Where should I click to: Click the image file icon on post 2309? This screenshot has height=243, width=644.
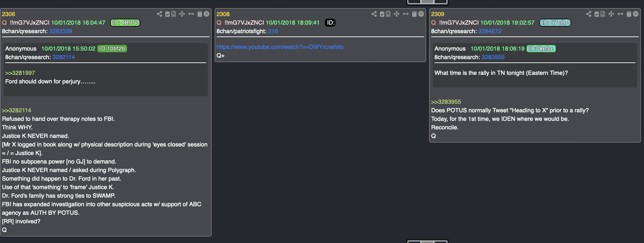click(x=603, y=14)
